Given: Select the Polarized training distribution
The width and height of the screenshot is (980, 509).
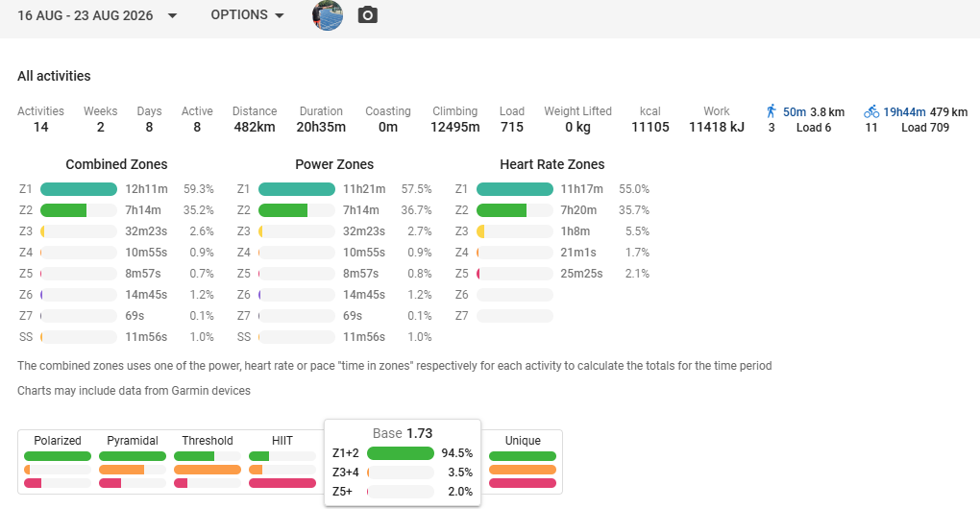Looking at the screenshot, I should click(58, 462).
